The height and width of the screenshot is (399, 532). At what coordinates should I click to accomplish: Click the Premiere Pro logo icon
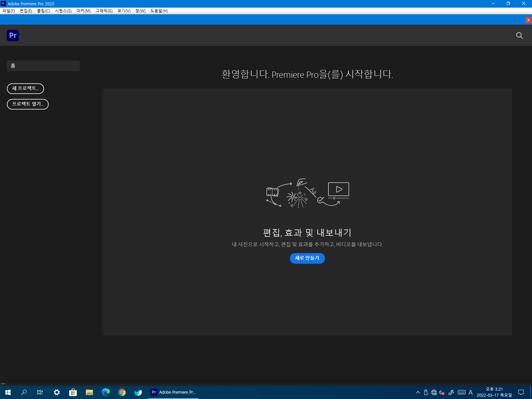tap(13, 35)
